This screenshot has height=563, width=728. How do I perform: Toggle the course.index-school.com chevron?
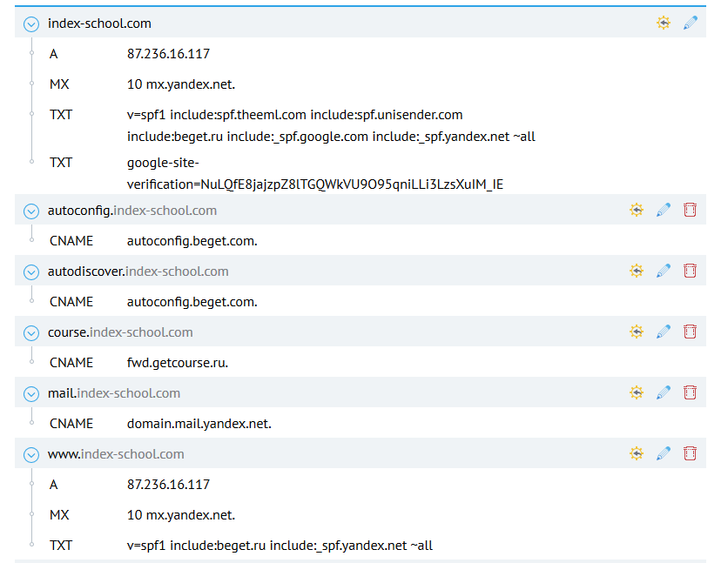coord(31,332)
